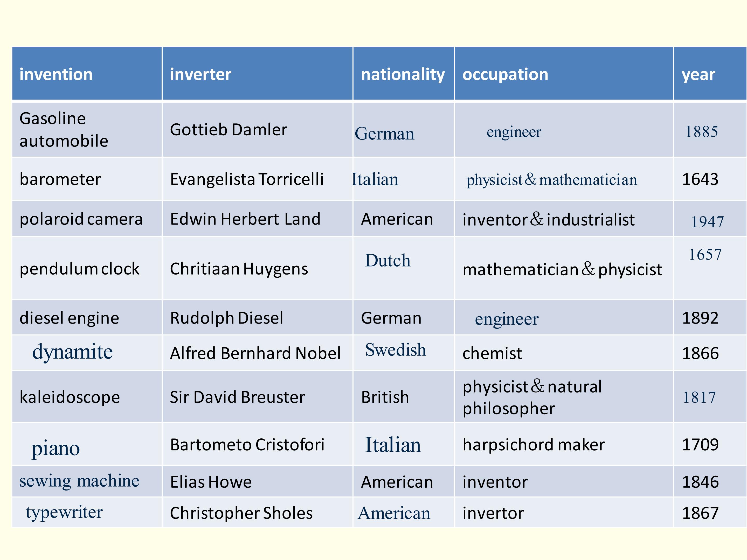Click the 'piano' answer text
Viewport: 747px width, 560px height.
point(56,448)
